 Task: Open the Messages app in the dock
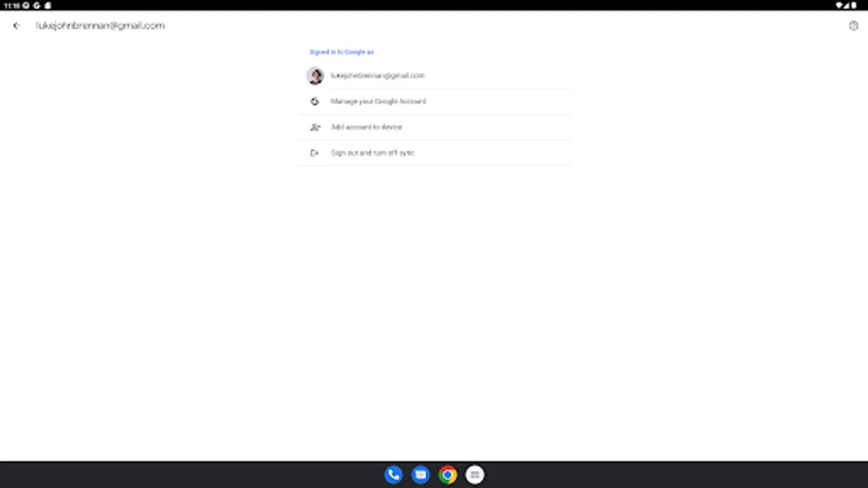tap(420, 475)
